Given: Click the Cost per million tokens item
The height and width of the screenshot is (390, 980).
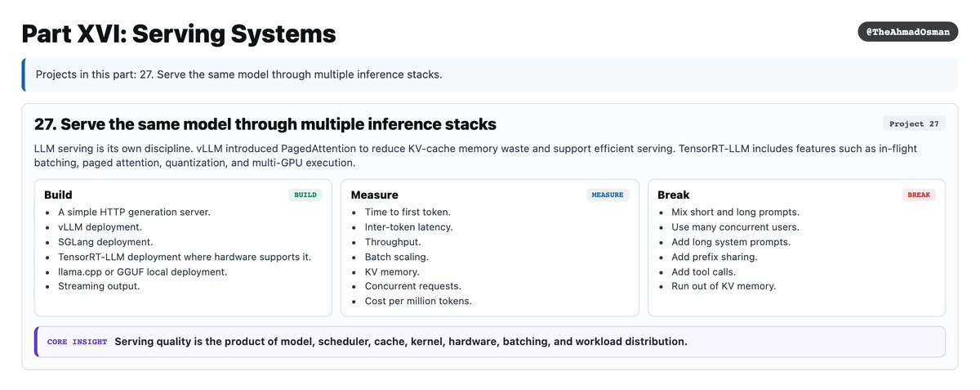Looking at the screenshot, I should point(418,301).
